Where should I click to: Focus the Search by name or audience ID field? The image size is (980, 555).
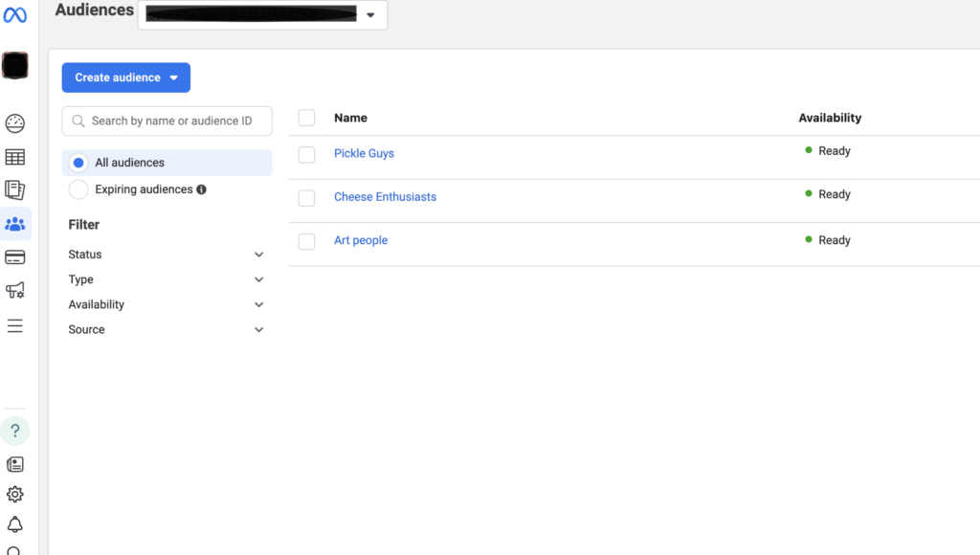[167, 121]
